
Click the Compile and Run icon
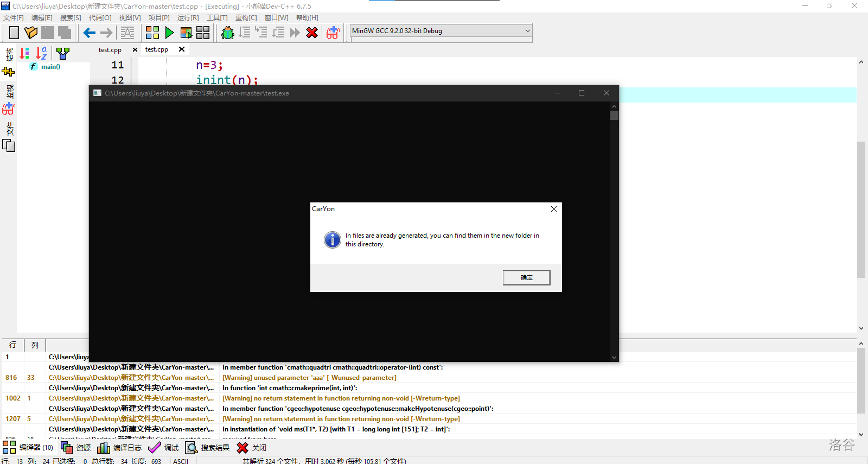tap(186, 33)
